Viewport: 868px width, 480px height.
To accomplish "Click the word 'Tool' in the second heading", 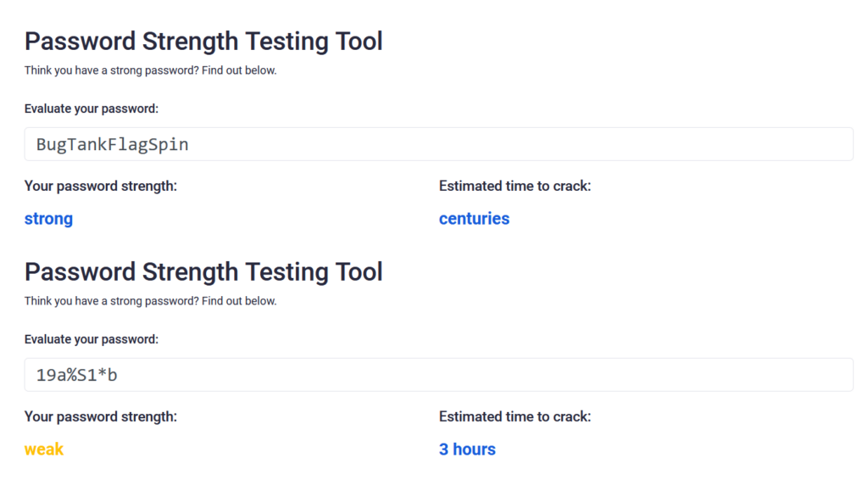I will pyautogui.click(x=359, y=272).
